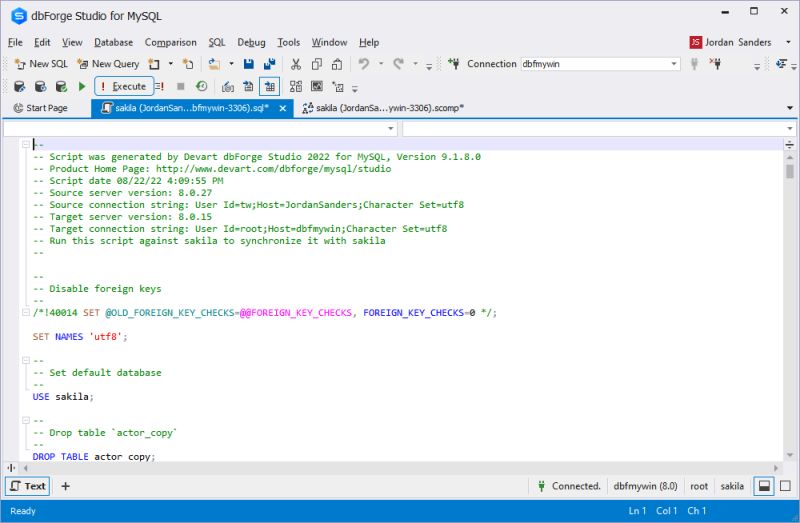This screenshot has width=800, height=523.
Task: Click the database icon with green checkmark
Action: pyautogui.click(x=61, y=86)
